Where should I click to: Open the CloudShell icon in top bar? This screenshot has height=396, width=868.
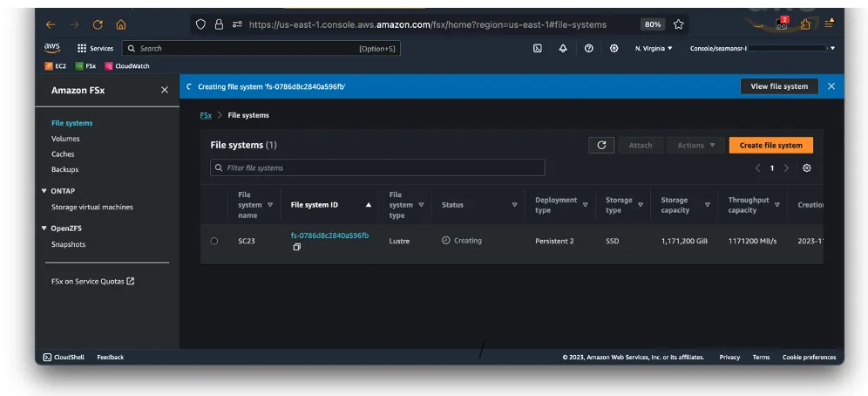pos(537,48)
